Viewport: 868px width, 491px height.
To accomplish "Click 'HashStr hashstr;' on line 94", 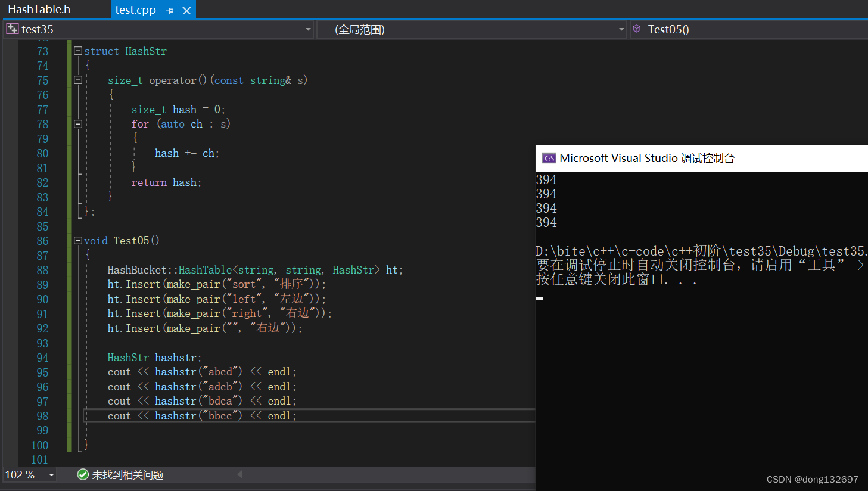I will click(x=154, y=358).
